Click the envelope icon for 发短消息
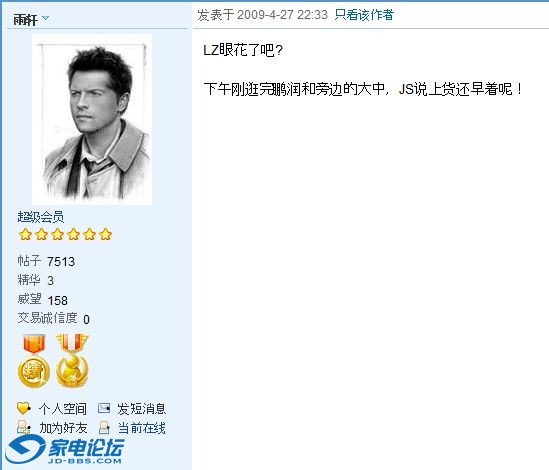The image size is (549, 470). tap(104, 408)
